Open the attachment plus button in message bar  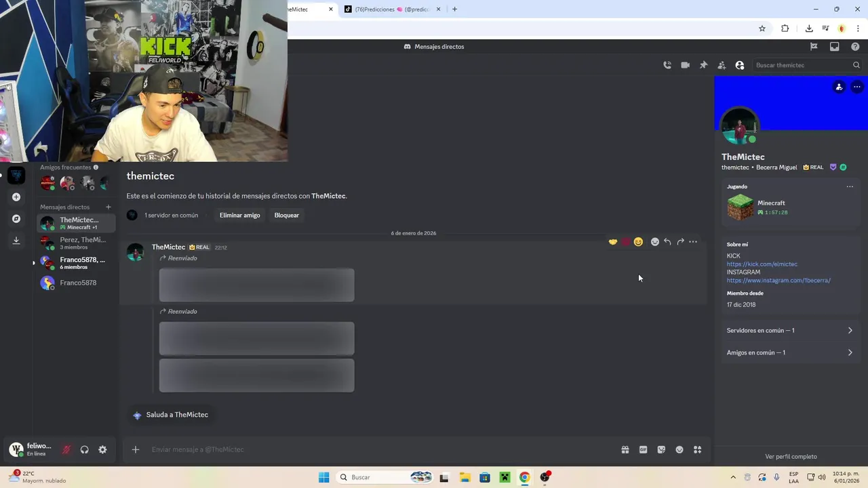(136, 449)
